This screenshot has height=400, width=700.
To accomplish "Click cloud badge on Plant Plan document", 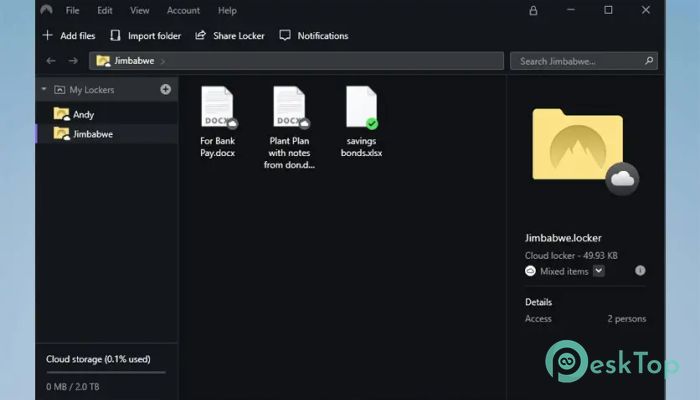I will click(304, 123).
